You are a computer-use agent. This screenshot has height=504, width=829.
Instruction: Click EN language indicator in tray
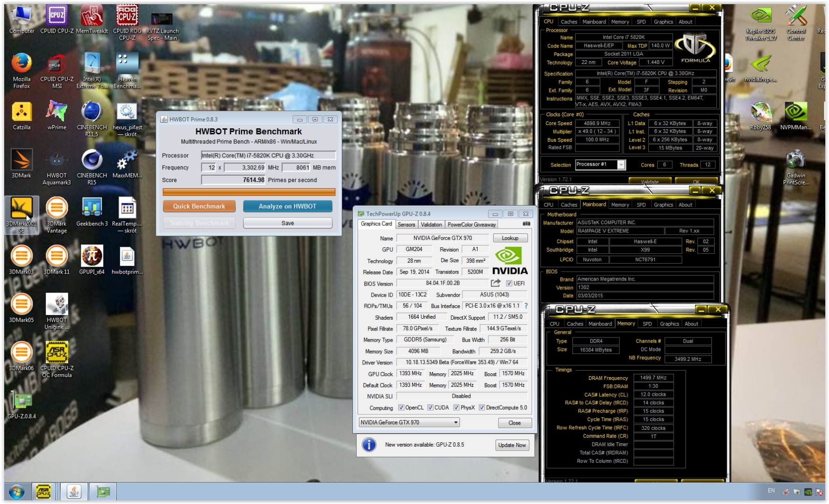[771, 490]
